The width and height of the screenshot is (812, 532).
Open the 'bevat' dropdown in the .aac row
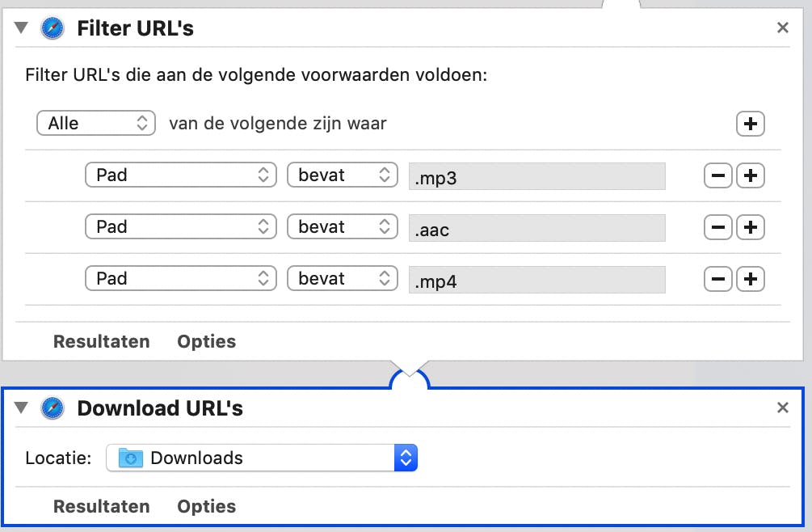(343, 227)
